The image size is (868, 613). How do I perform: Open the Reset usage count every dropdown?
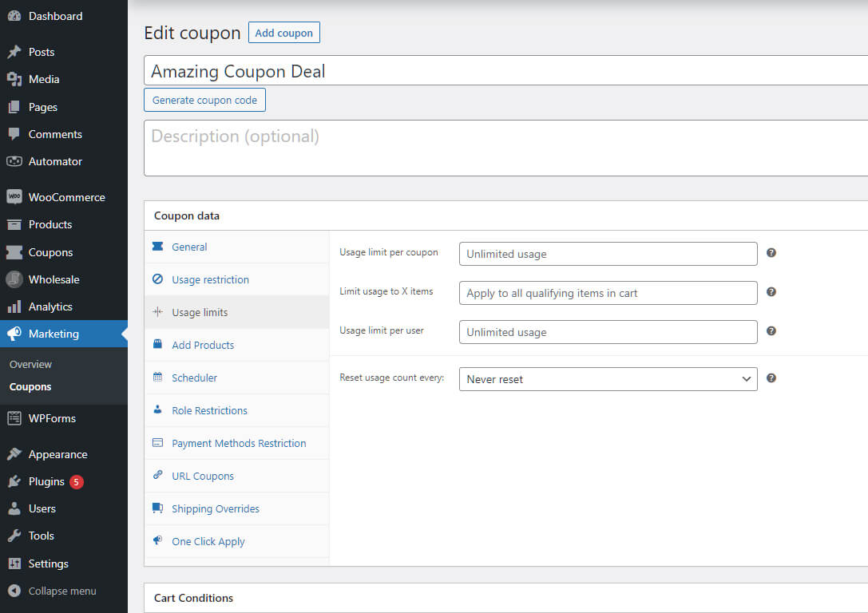click(608, 379)
